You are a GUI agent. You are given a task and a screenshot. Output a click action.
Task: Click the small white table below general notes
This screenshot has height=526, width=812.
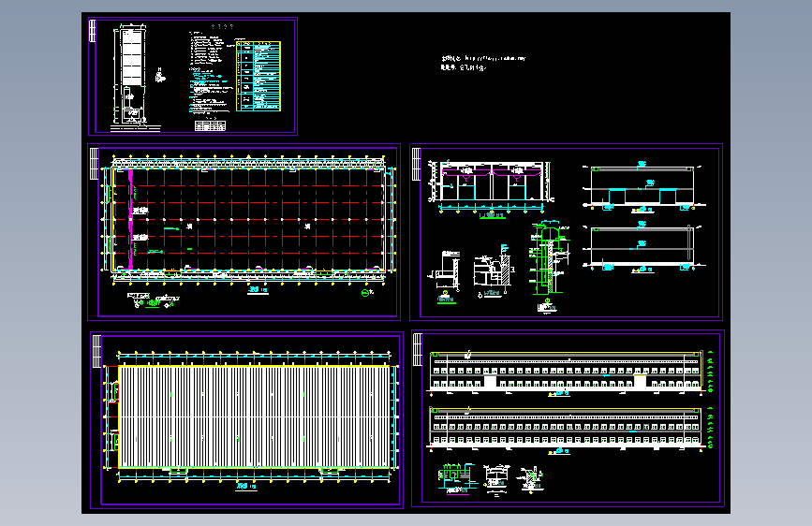[210, 125]
